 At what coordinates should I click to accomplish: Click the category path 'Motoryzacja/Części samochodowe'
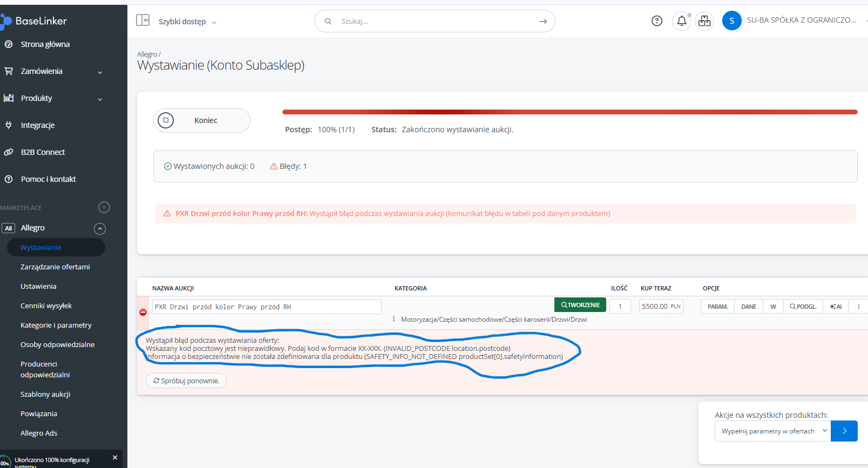tap(494, 320)
